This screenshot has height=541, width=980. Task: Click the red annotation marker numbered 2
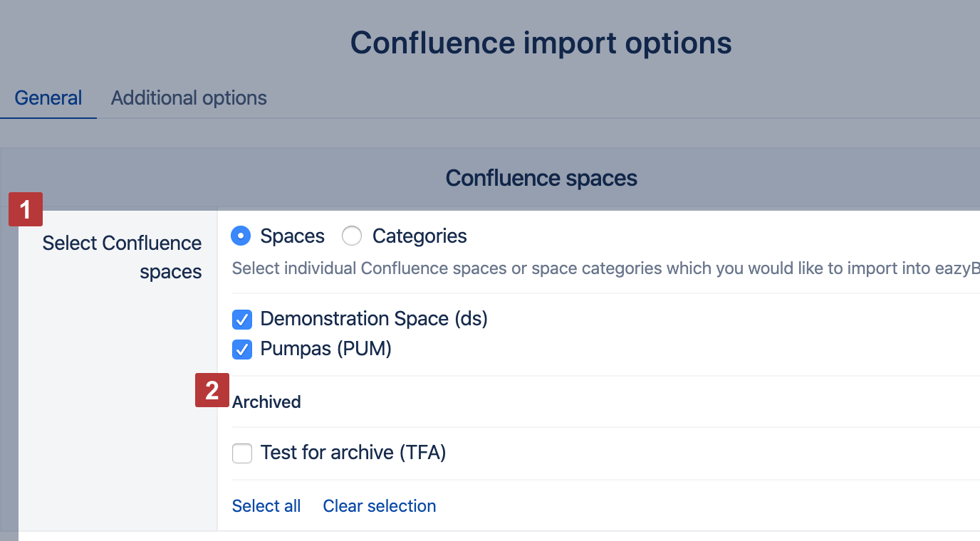pyautogui.click(x=212, y=390)
